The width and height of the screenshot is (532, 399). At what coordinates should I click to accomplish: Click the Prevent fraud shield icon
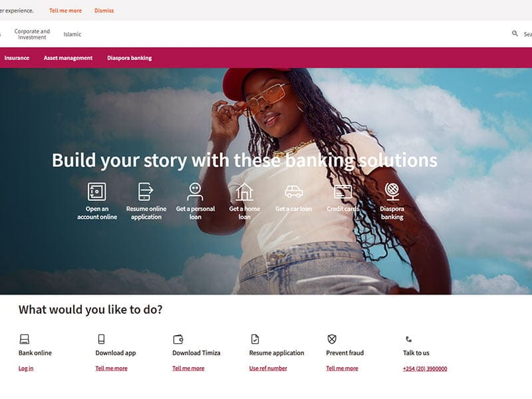pos(332,339)
